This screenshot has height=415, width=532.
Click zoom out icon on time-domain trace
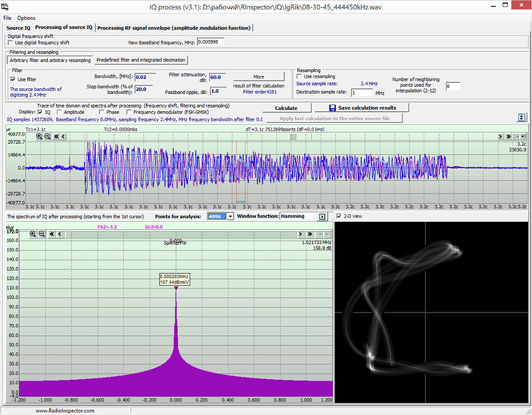click(x=47, y=136)
